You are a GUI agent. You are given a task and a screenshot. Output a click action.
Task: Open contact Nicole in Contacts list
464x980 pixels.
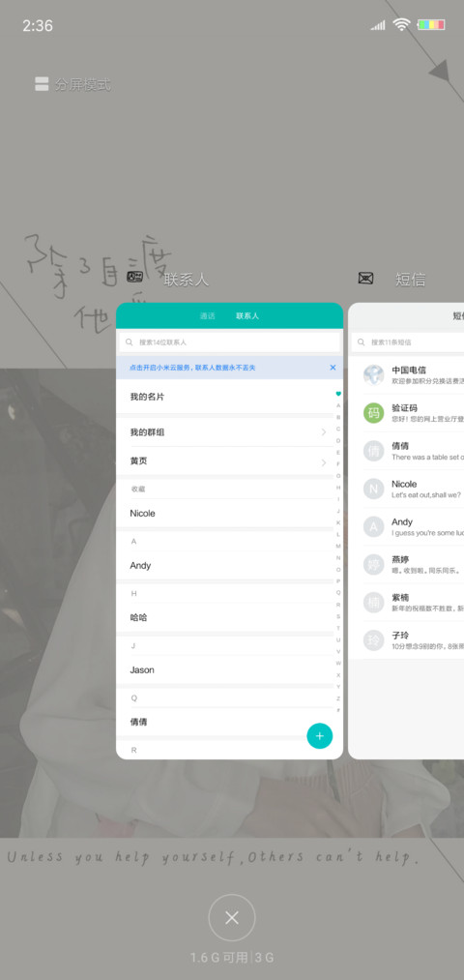225,513
